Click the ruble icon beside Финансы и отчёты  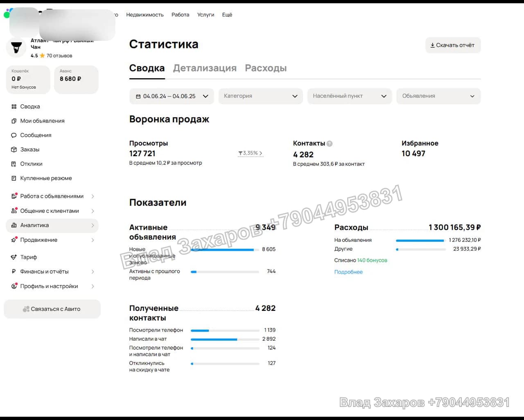[14, 272]
